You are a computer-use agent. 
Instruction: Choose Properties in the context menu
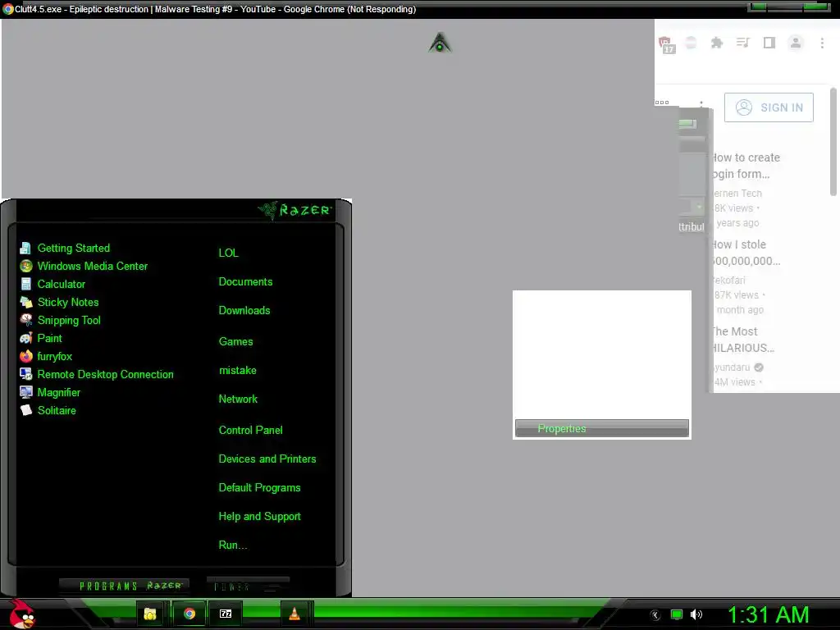pyautogui.click(x=601, y=428)
